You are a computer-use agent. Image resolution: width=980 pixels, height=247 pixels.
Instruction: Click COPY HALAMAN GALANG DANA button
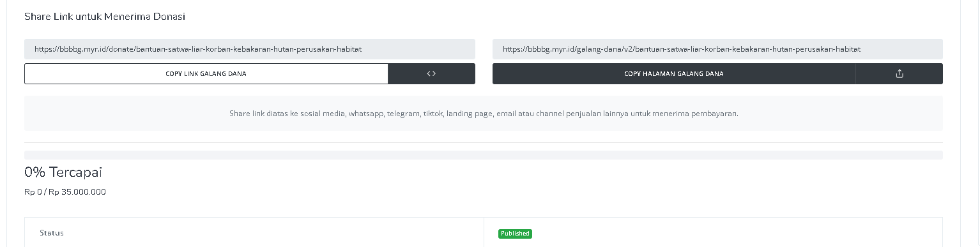click(x=674, y=73)
